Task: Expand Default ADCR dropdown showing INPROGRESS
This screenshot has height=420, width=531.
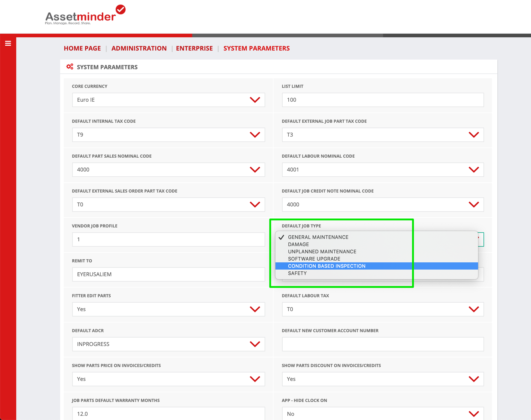Action: [168, 344]
